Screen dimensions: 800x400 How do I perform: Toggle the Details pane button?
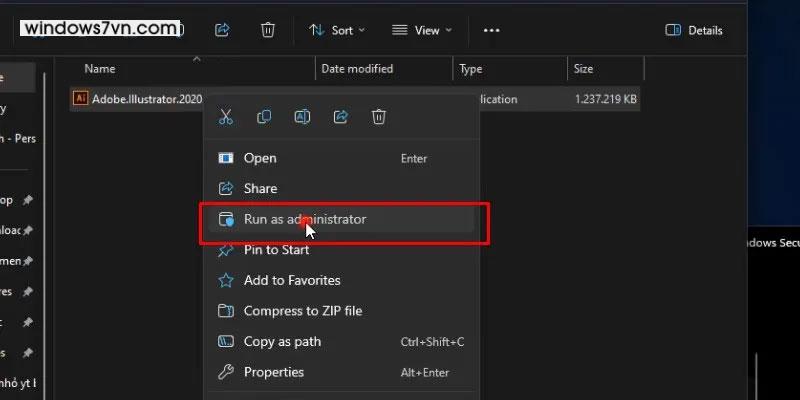pos(694,30)
